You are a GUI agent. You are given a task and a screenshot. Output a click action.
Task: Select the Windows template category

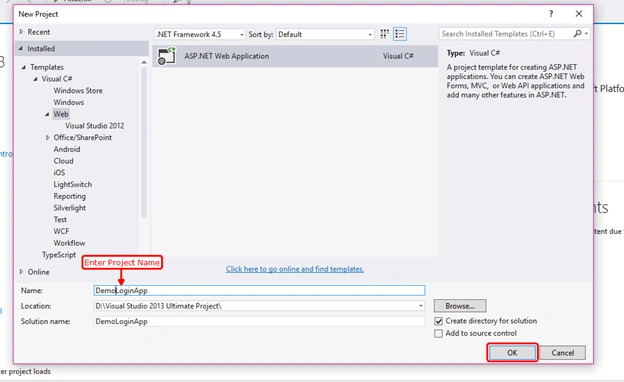click(x=69, y=102)
